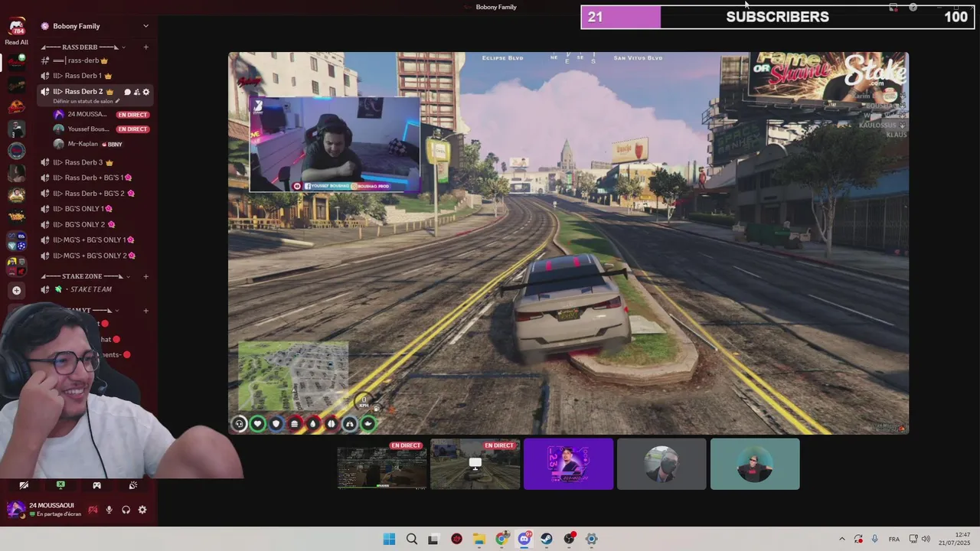Screen dimensions: 980x551
Task: Select the gray masked-avatar participant tile
Action: coord(661,464)
